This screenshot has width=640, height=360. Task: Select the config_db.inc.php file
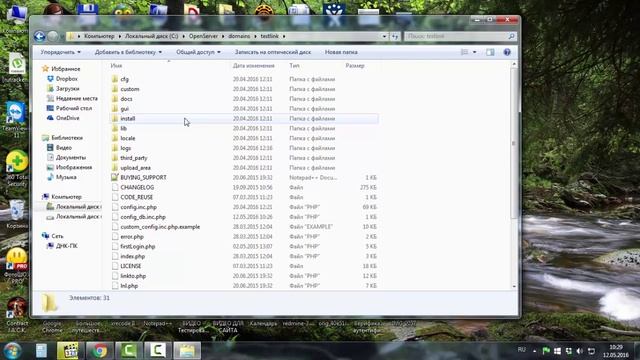(143, 217)
